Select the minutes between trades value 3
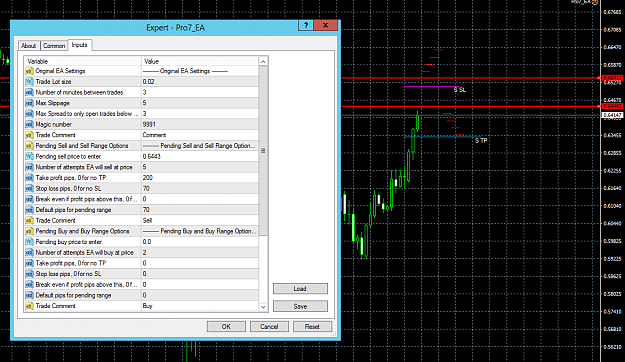The image size is (625, 362). click(x=200, y=92)
